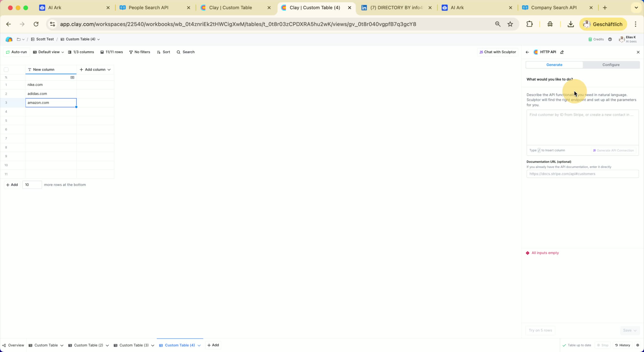Expand the Default view dropdown
The width and height of the screenshot is (644, 352).
tap(48, 52)
